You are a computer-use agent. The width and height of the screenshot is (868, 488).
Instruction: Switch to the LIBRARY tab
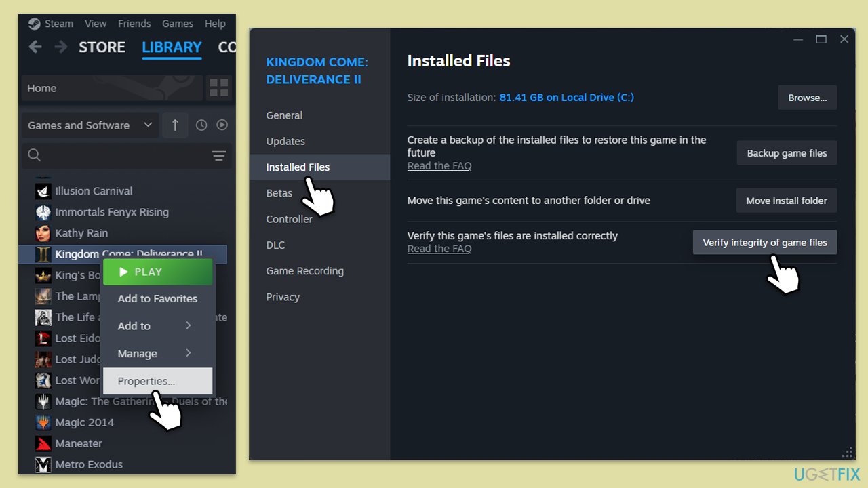[x=172, y=47]
